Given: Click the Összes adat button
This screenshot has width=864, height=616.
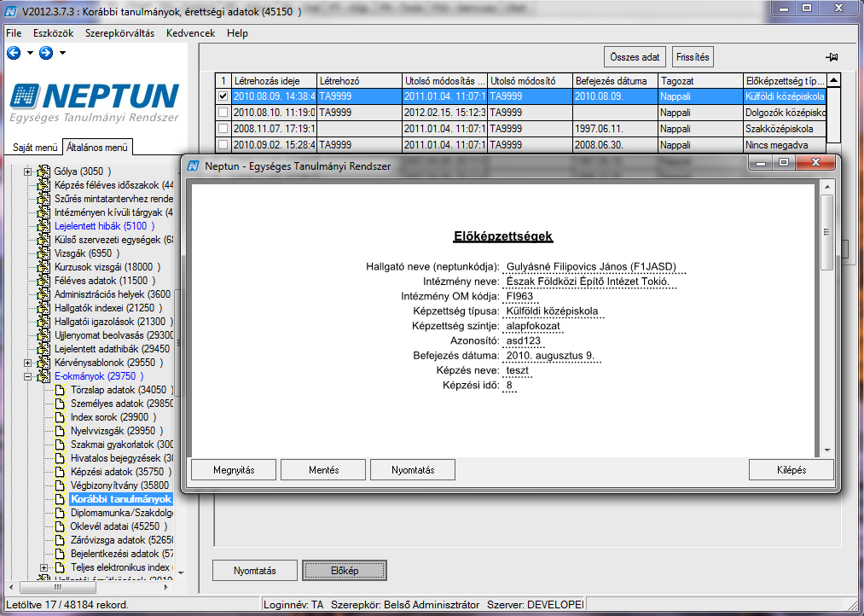Looking at the screenshot, I should 635,57.
